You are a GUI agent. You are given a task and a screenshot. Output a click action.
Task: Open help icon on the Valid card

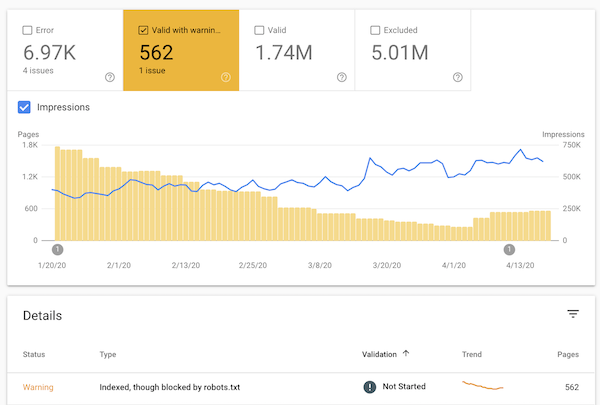(x=342, y=77)
